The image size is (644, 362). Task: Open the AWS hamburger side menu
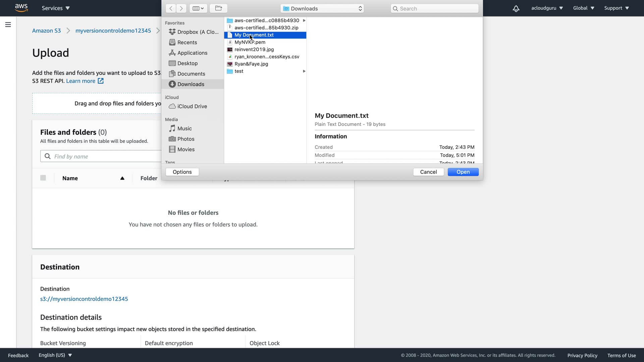click(8, 24)
